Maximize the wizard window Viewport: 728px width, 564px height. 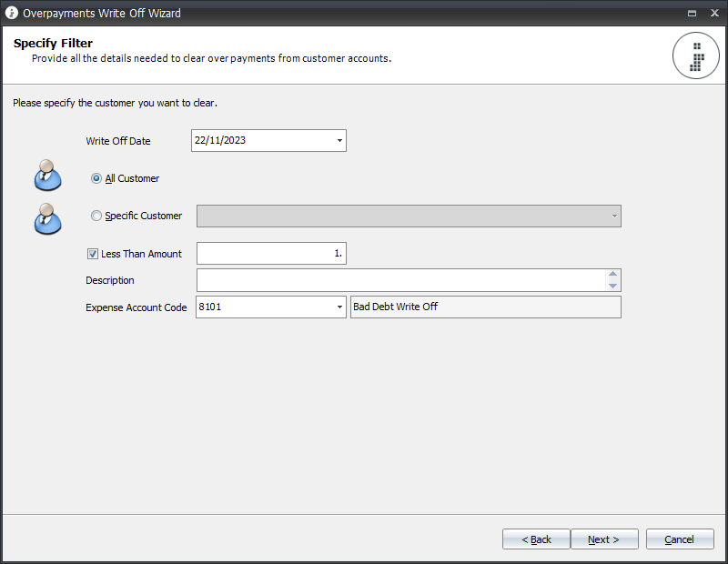[x=692, y=13]
